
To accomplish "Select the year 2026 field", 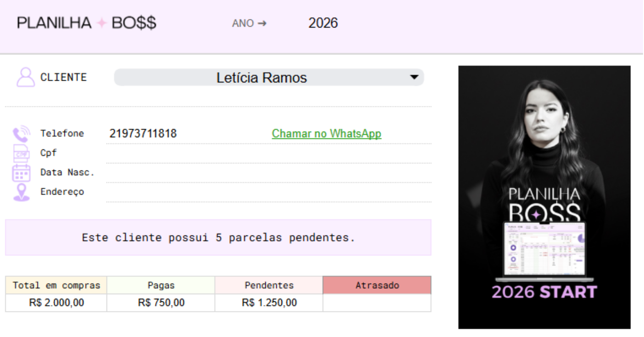I will 322,22.
